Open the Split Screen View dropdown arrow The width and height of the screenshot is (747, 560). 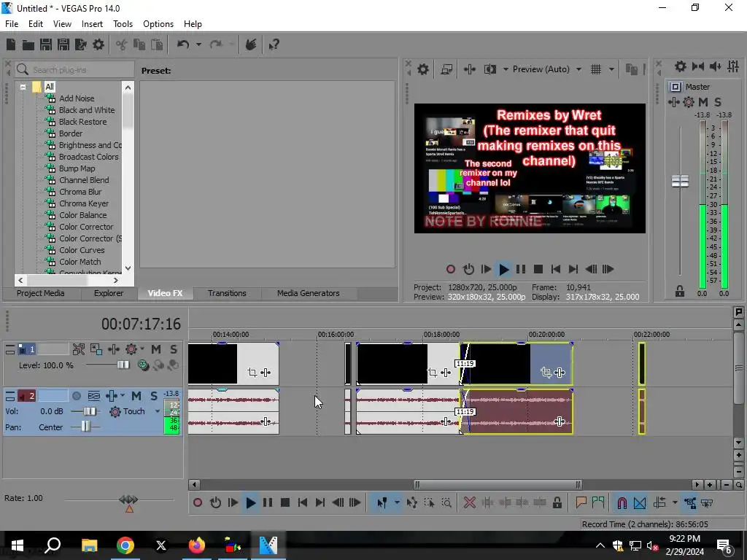[x=506, y=69]
